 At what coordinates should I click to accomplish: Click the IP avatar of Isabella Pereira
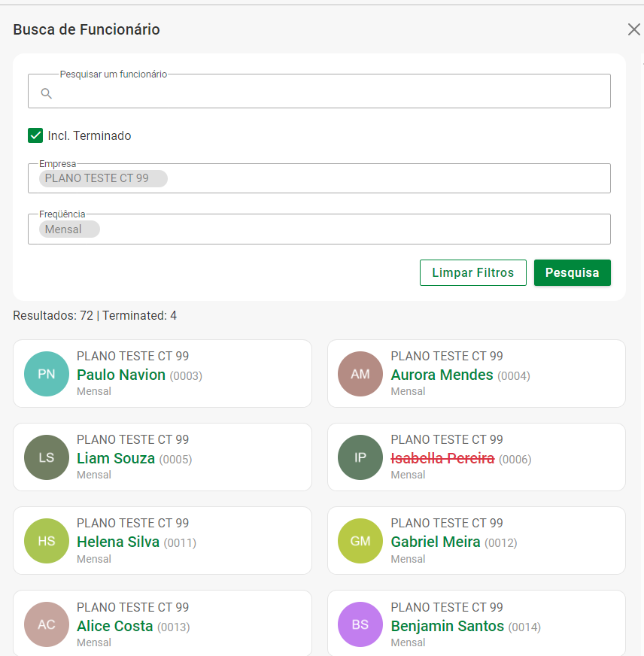pyautogui.click(x=360, y=457)
